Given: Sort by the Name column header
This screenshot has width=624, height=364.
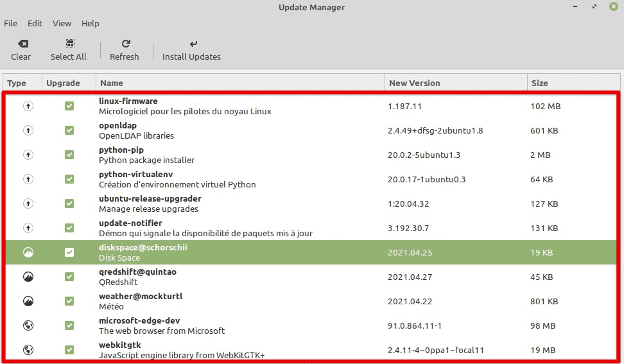Looking at the screenshot, I should click(x=240, y=83).
